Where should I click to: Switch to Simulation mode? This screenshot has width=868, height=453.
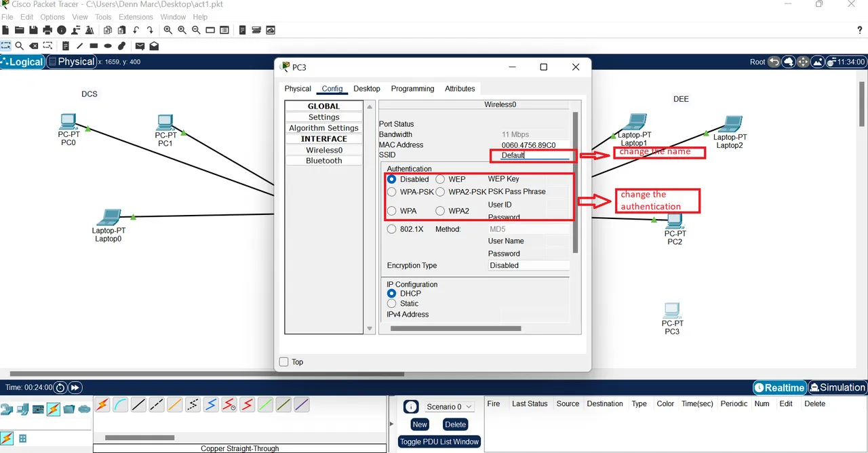click(838, 388)
